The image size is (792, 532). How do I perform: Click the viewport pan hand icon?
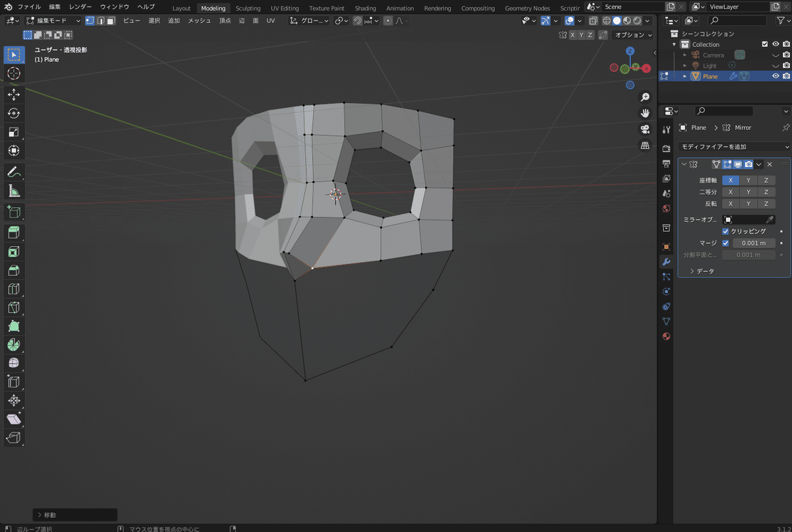645,113
